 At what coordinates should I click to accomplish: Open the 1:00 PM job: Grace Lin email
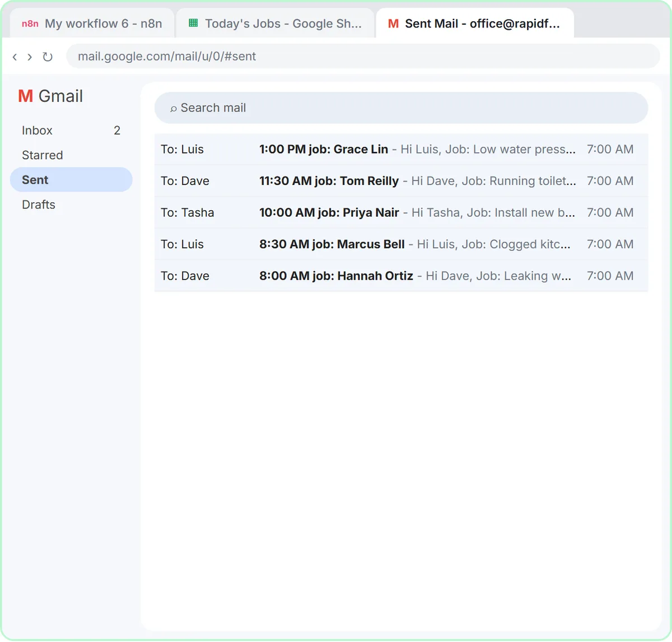click(401, 149)
